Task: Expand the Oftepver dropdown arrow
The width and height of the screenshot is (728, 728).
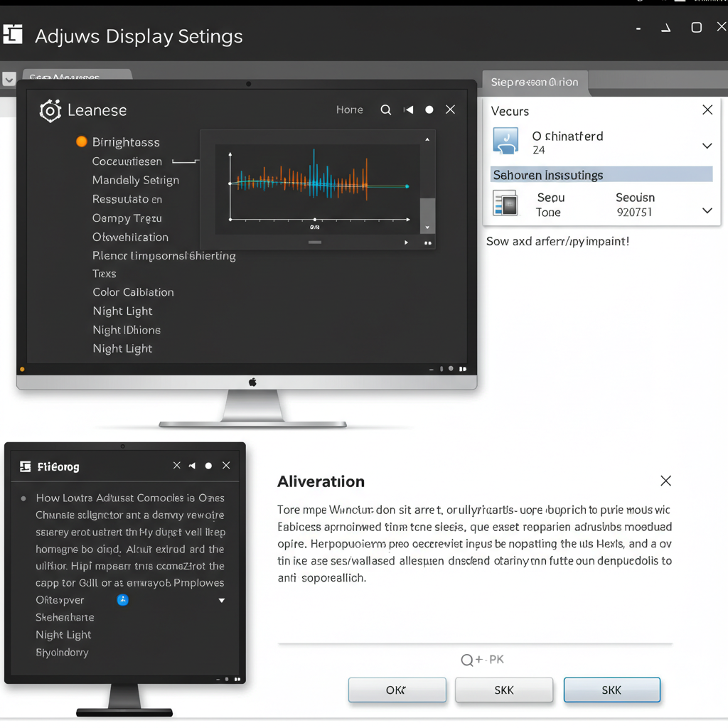Action: [x=222, y=600]
